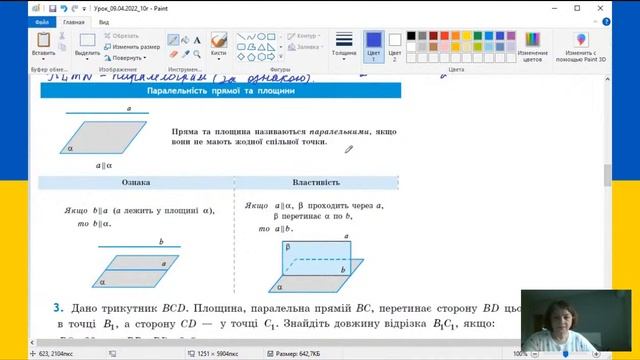Click the vertical scrollbar thumb
The width and height of the screenshot is (640, 360).
click(x=607, y=175)
